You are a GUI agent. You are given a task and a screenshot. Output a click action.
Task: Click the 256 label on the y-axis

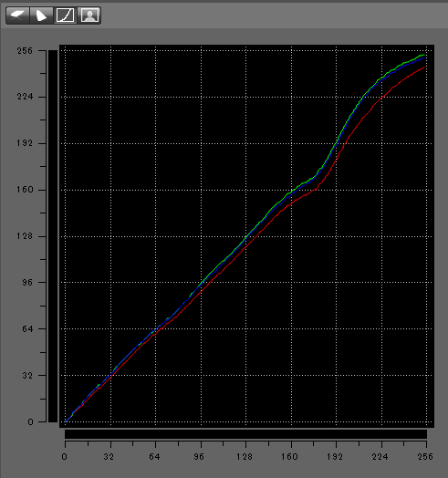(25, 50)
